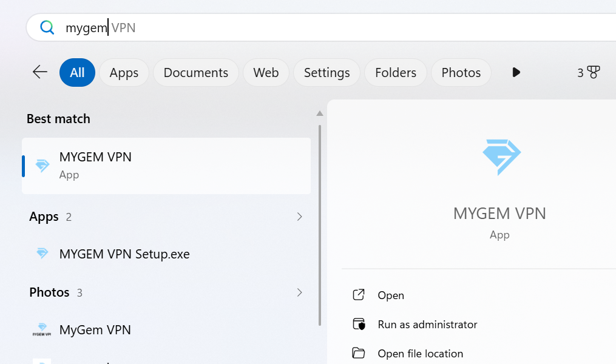Go back with the left arrow

click(39, 72)
